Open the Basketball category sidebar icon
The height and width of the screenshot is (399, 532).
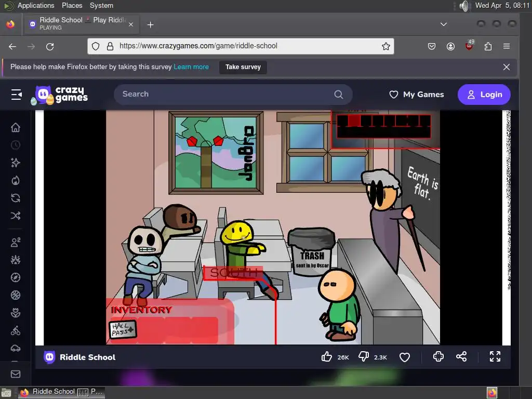(16, 295)
